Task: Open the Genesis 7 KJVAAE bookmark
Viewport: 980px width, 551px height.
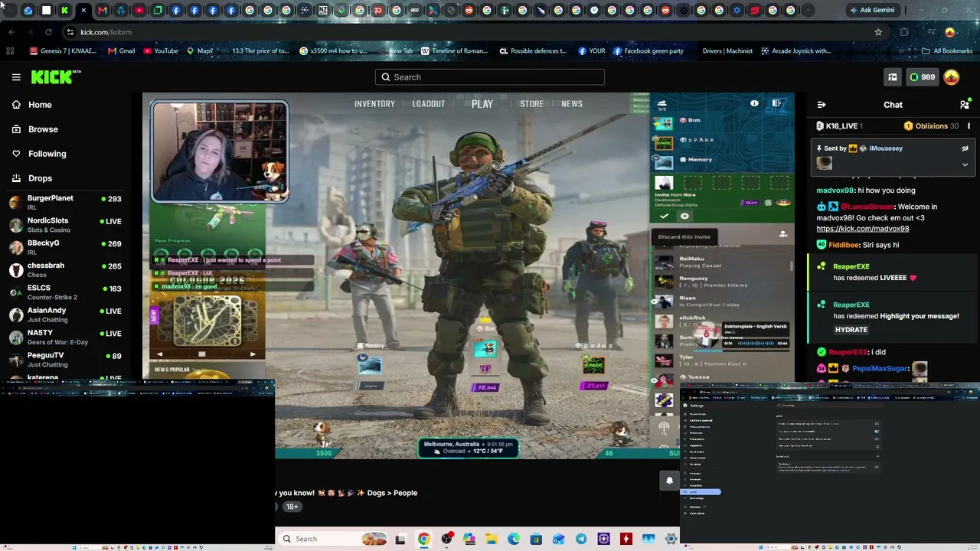Action: (x=63, y=51)
